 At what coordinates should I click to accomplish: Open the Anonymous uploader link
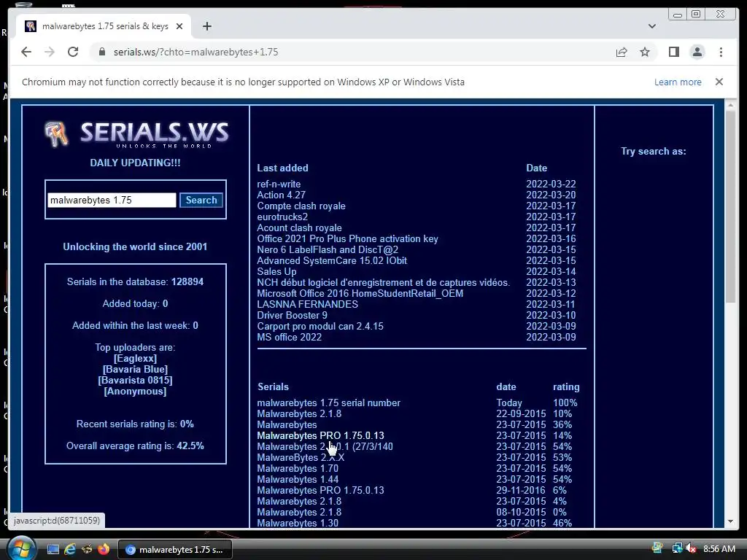135,391
